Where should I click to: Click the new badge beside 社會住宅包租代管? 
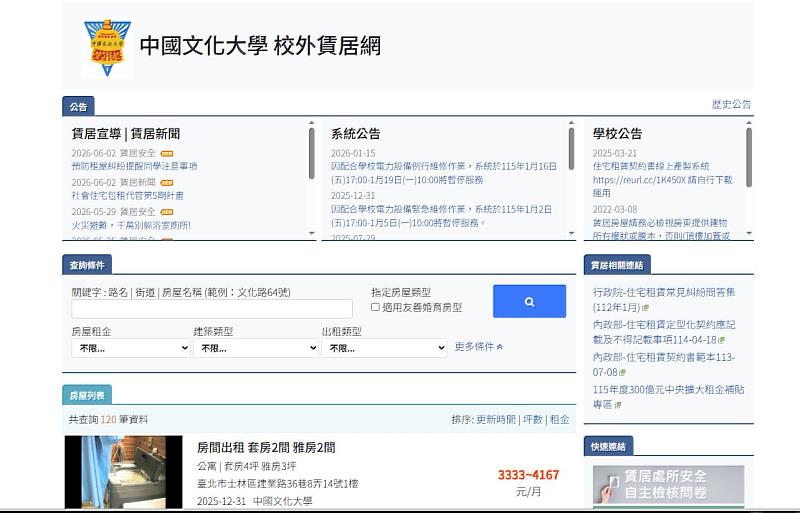click(167, 183)
